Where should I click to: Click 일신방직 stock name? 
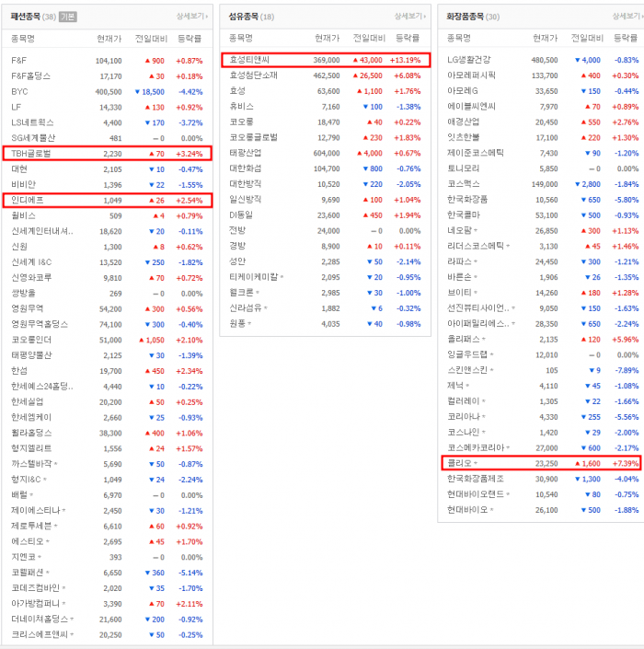pos(246,200)
